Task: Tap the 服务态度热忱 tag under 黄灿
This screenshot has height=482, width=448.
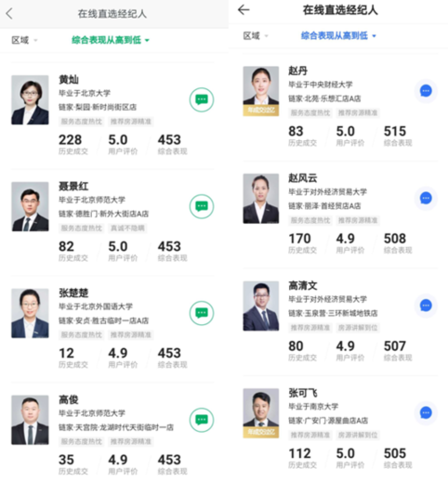Action: [82, 122]
